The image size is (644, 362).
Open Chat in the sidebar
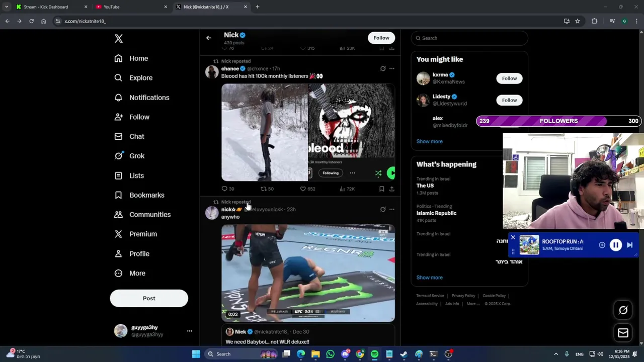point(129,136)
